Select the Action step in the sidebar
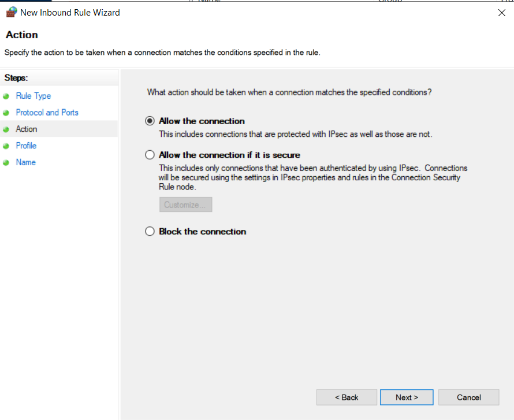Screen dimensions: 514x420 [27, 129]
